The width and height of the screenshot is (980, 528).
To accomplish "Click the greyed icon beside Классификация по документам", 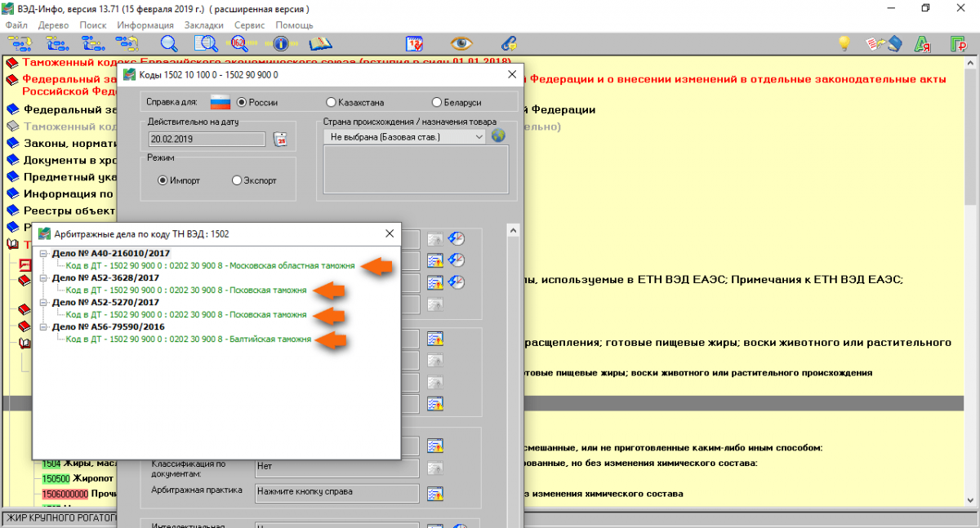I will [434, 468].
